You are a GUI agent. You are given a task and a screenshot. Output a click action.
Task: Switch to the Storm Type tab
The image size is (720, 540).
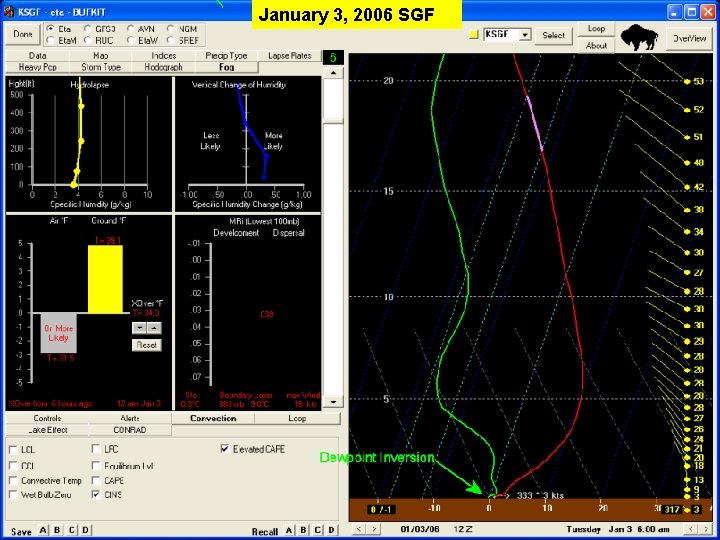pos(101,67)
